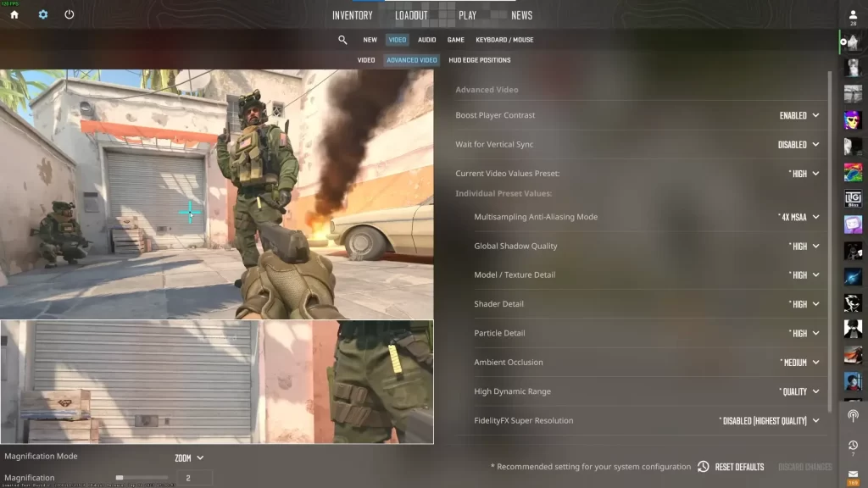Expand the Particle Detail dropdown
Viewport: 868px width, 488px height.
point(804,333)
